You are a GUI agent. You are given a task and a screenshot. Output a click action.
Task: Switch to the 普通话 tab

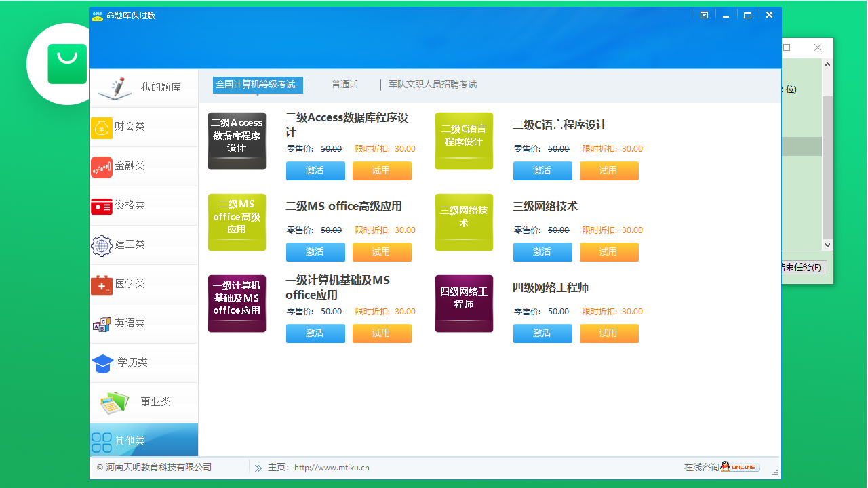pyautogui.click(x=344, y=84)
